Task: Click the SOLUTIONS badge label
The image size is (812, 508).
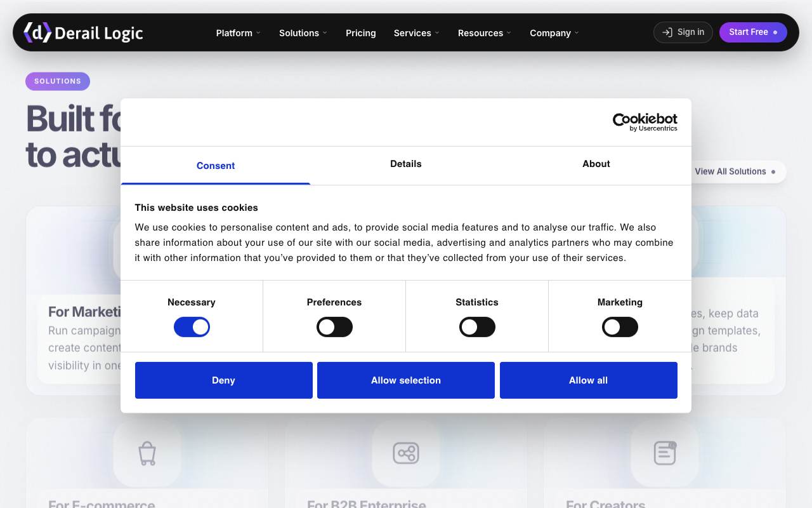Action: (x=58, y=81)
